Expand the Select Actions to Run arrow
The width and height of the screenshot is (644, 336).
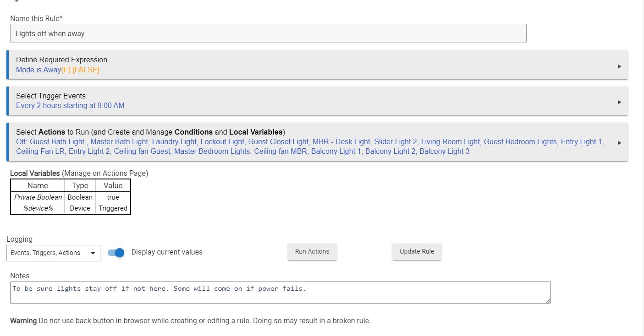coord(619,143)
